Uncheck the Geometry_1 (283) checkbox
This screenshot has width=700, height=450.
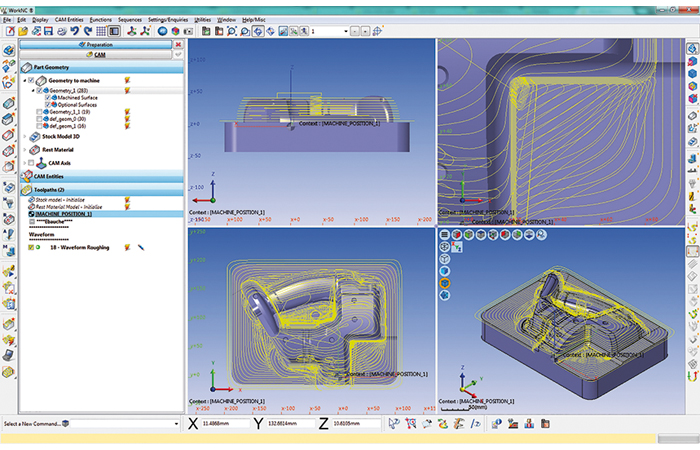[x=39, y=91]
